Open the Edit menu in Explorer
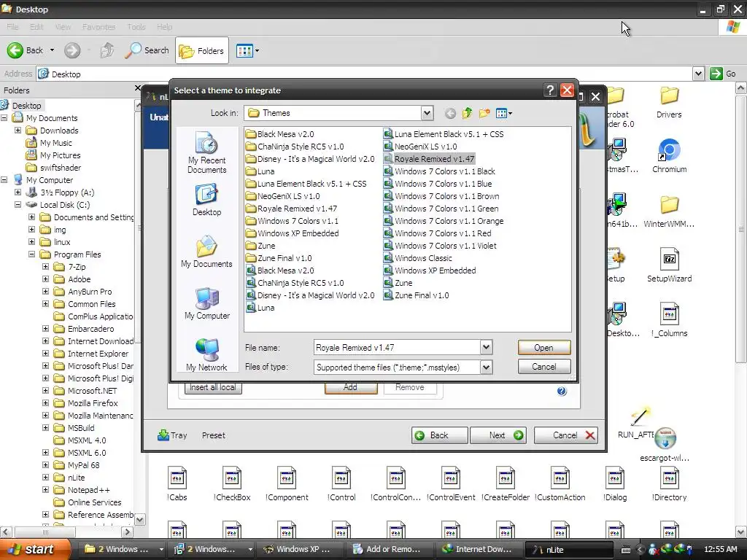 point(36,27)
